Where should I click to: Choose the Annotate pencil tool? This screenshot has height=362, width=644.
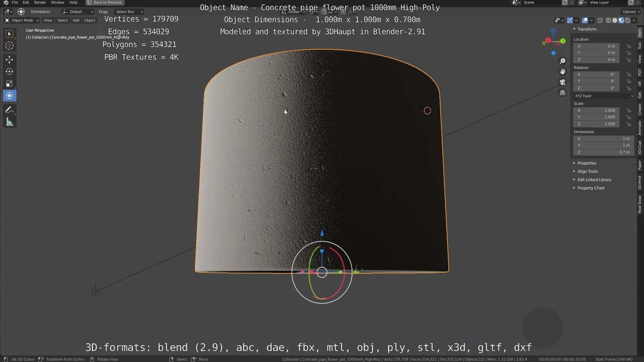pos(9,110)
